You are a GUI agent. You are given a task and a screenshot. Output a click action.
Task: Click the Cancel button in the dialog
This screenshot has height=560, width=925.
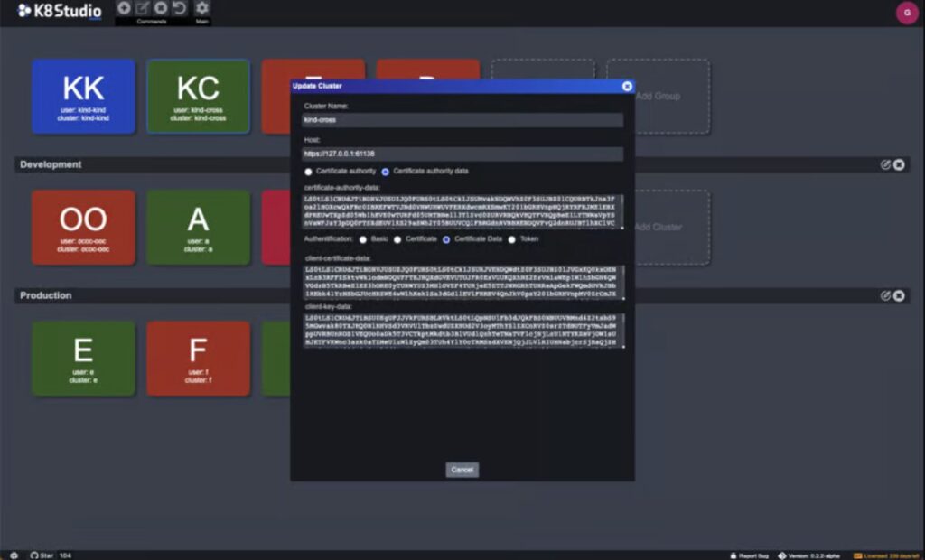coord(462,470)
